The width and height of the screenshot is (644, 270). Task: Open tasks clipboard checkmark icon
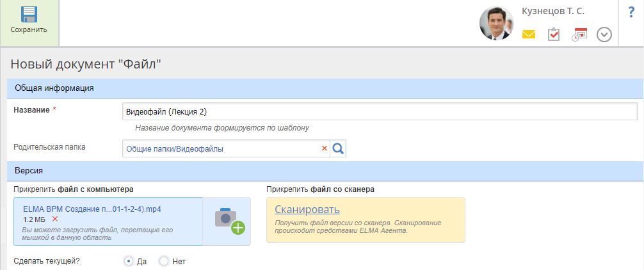(x=554, y=35)
